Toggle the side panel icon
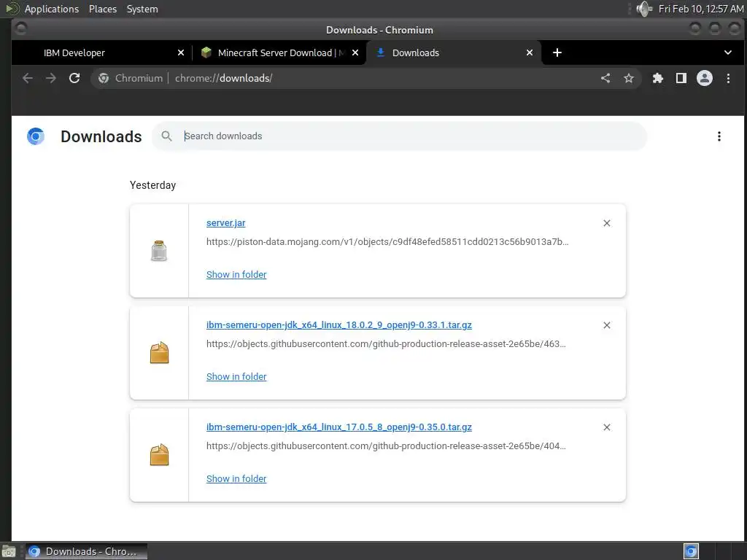 681,78
